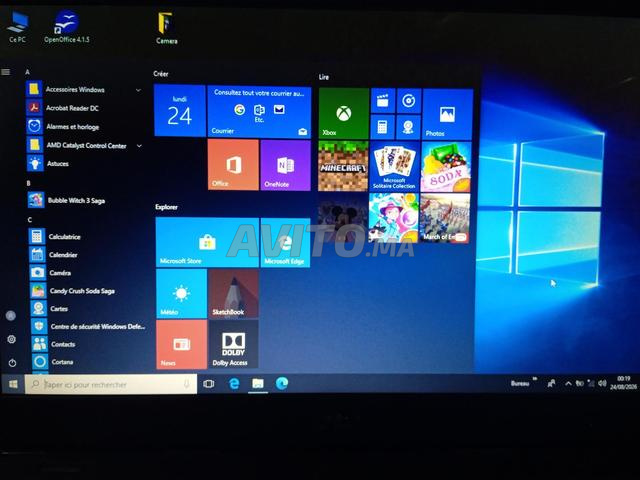The image size is (640, 480).
Task: Open the Xbox tile
Action: [x=343, y=113]
